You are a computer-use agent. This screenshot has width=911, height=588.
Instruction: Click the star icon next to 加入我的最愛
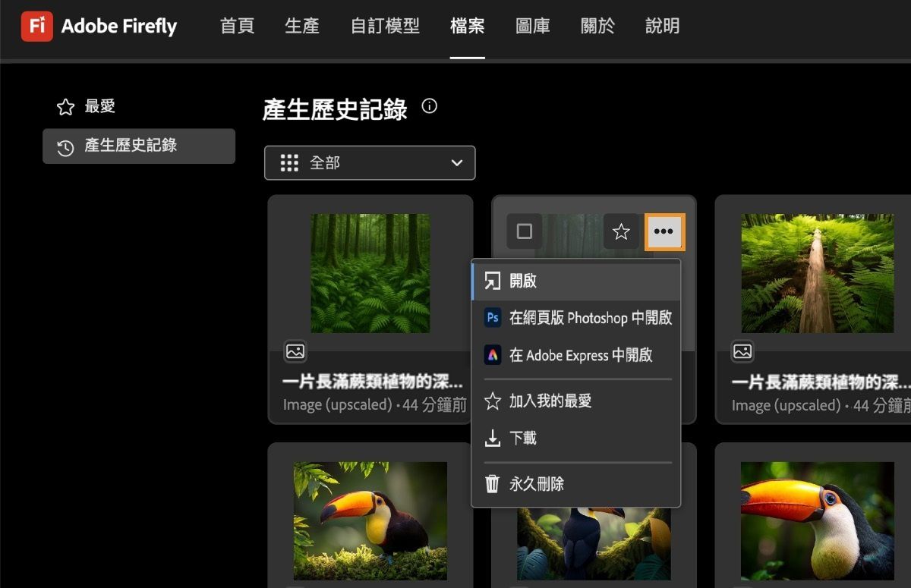(493, 401)
